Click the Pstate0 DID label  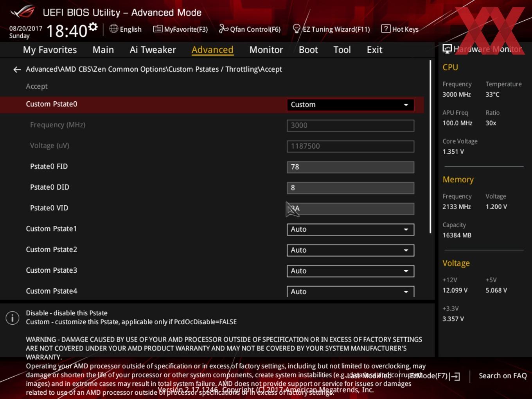[x=50, y=187]
